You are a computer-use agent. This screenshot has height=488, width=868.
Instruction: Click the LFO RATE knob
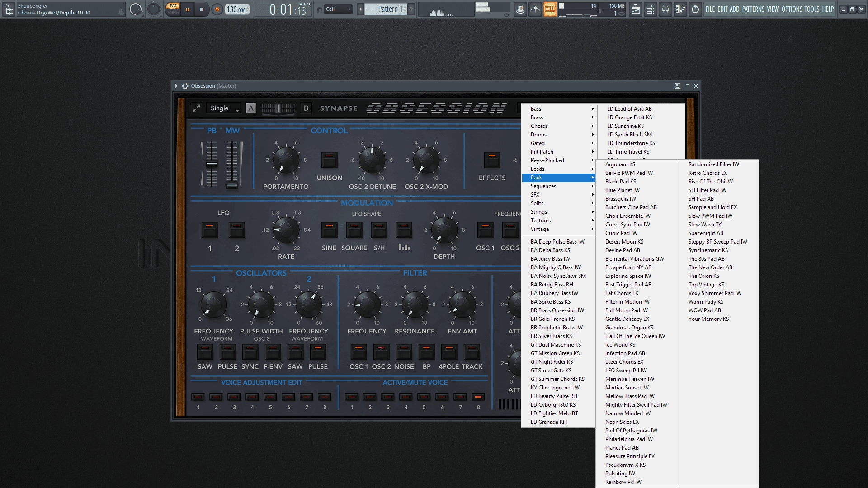pos(286,230)
